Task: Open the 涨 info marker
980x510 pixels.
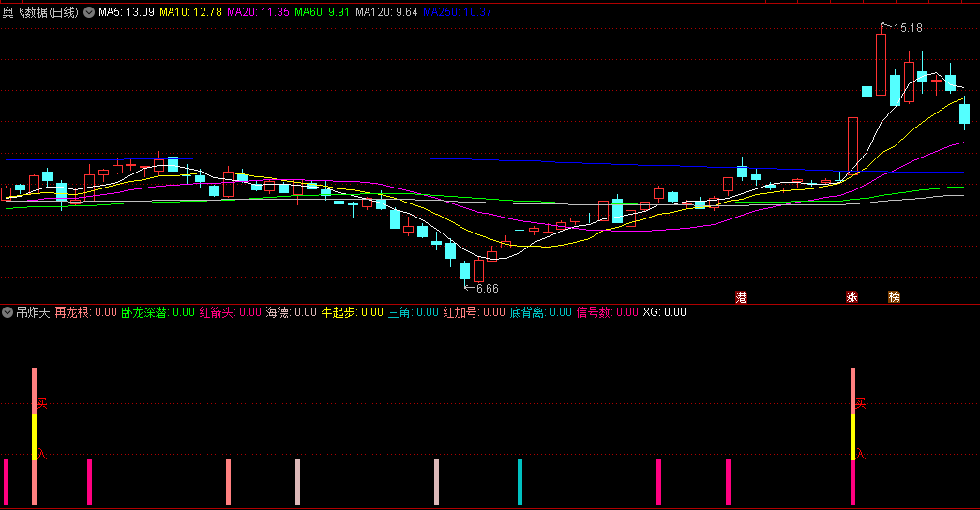Action: point(852,297)
